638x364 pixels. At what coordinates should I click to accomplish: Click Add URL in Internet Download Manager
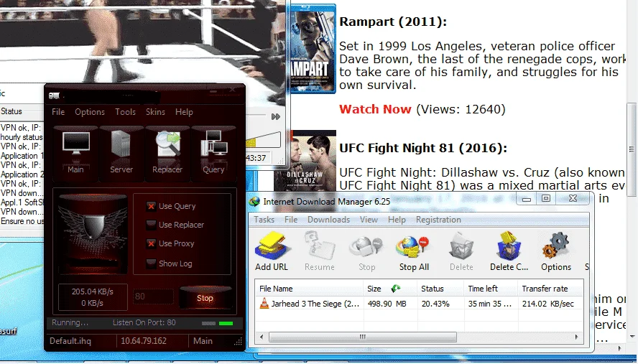tap(272, 251)
